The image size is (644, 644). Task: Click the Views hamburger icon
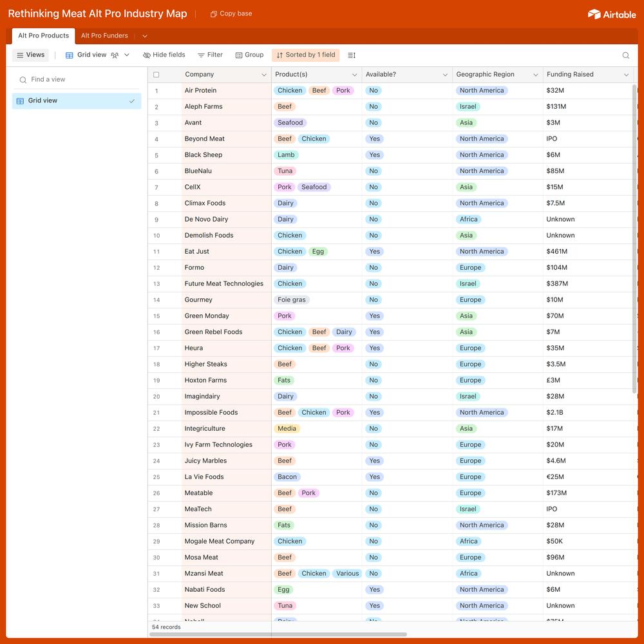20,55
